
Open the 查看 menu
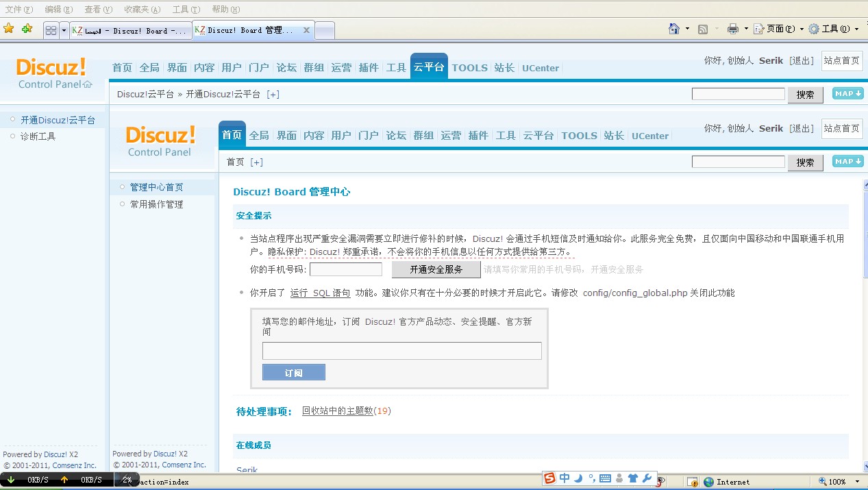pyautogui.click(x=98, y=9)
